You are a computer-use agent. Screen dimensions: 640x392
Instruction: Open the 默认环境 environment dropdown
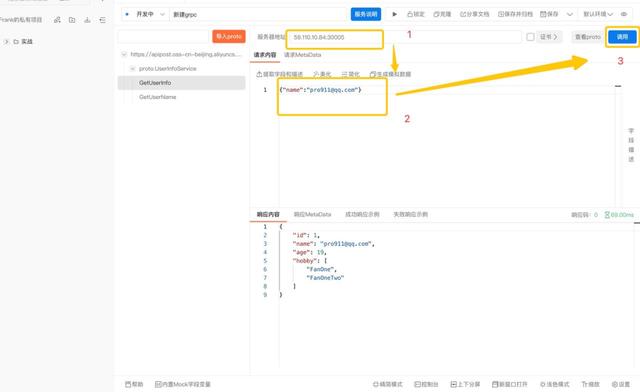[598, 14]
